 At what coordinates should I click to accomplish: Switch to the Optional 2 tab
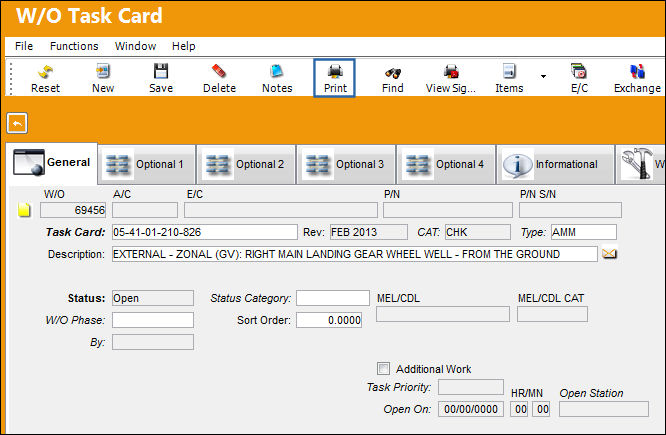point(246,164)
